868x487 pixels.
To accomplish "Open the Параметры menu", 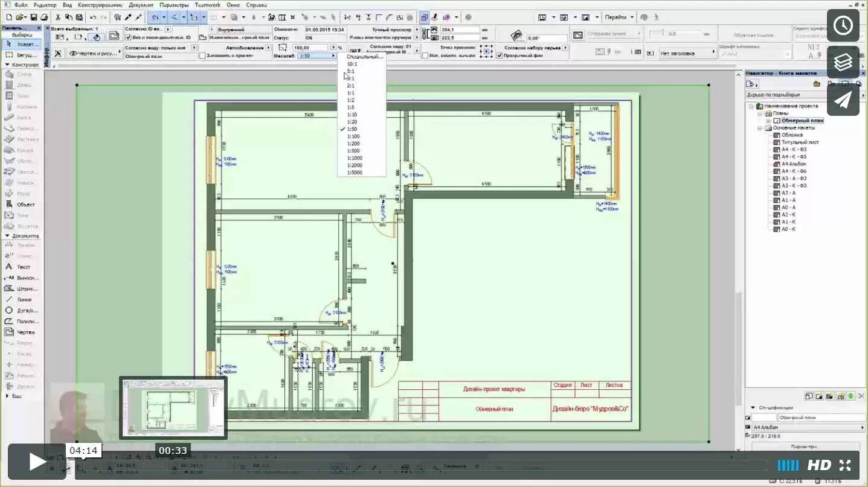I will 174,4.
